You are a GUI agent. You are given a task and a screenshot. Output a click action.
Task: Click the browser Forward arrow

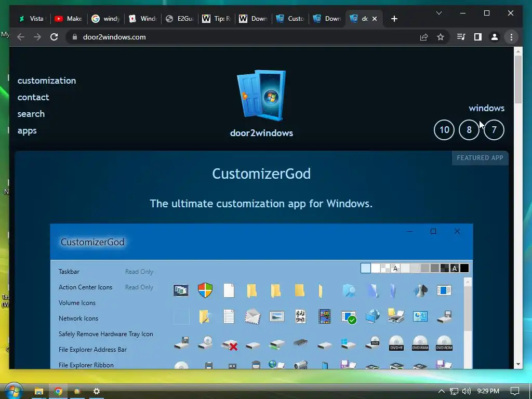37,37
